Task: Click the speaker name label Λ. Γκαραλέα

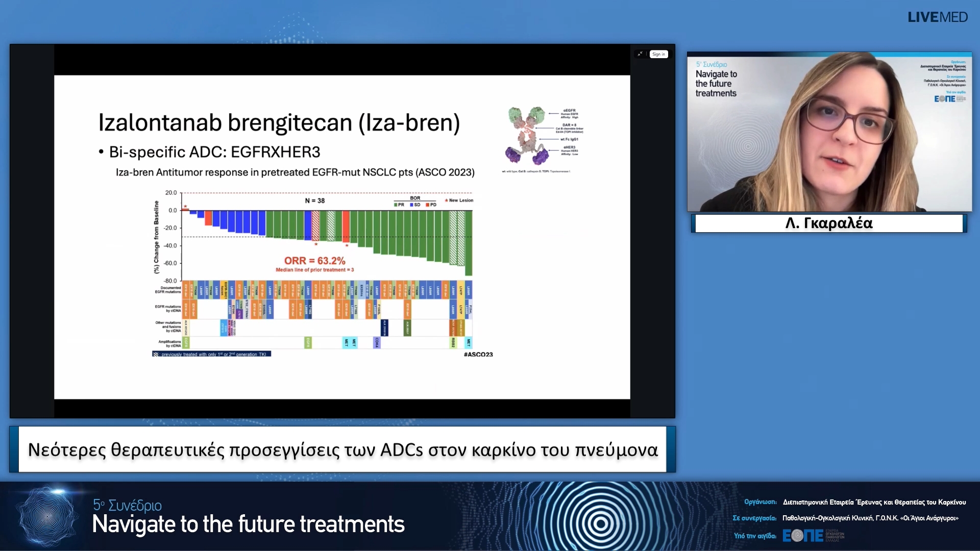Action: pos(828,223)
